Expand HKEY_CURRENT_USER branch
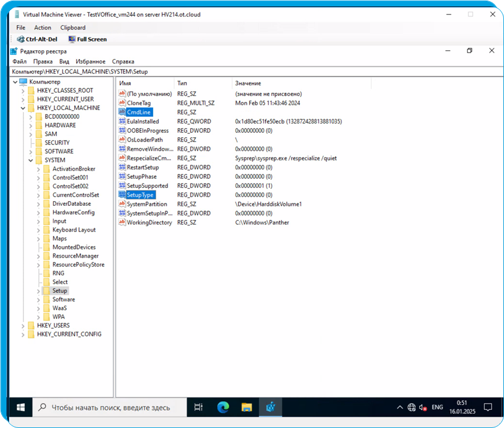The image size is (504, 428). pos(23,99)
